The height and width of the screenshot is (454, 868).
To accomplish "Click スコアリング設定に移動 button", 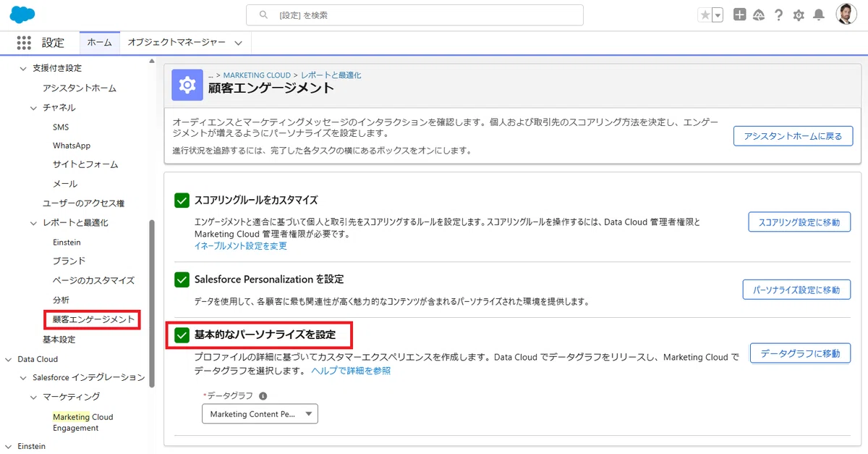I will tap(799, 222).
